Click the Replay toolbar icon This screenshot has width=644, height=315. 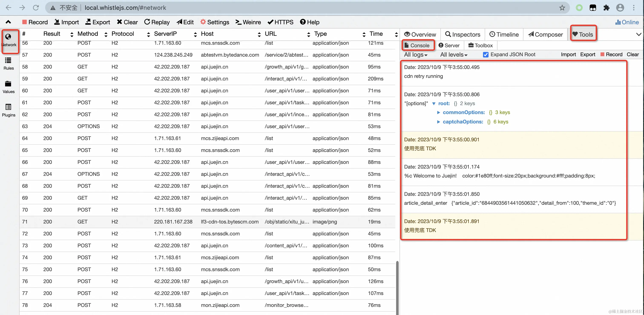tap(157, 22)
